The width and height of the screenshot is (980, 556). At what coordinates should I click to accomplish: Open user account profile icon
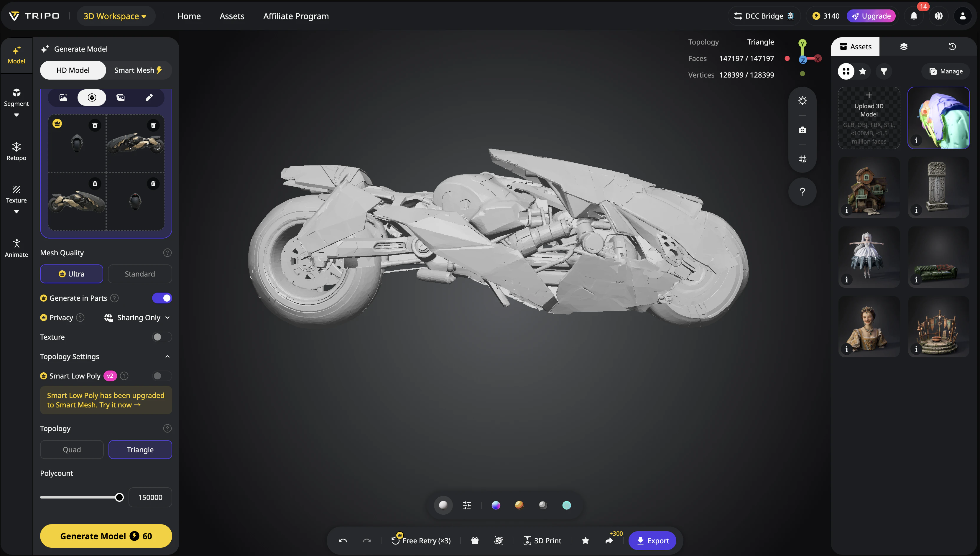click(x=963, y=16)
